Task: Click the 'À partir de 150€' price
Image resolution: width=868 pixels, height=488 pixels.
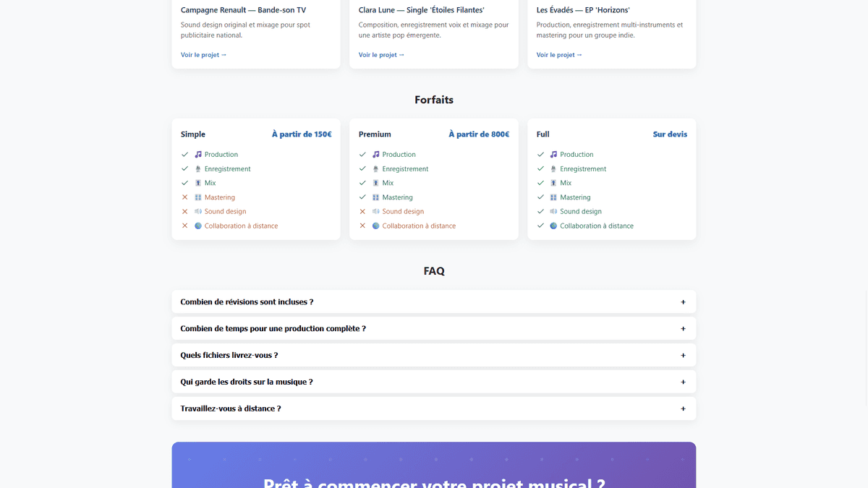Action: click(302, 134)
